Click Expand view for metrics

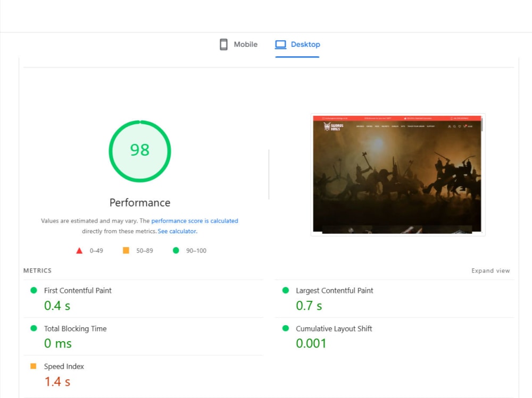pos(491,270)
